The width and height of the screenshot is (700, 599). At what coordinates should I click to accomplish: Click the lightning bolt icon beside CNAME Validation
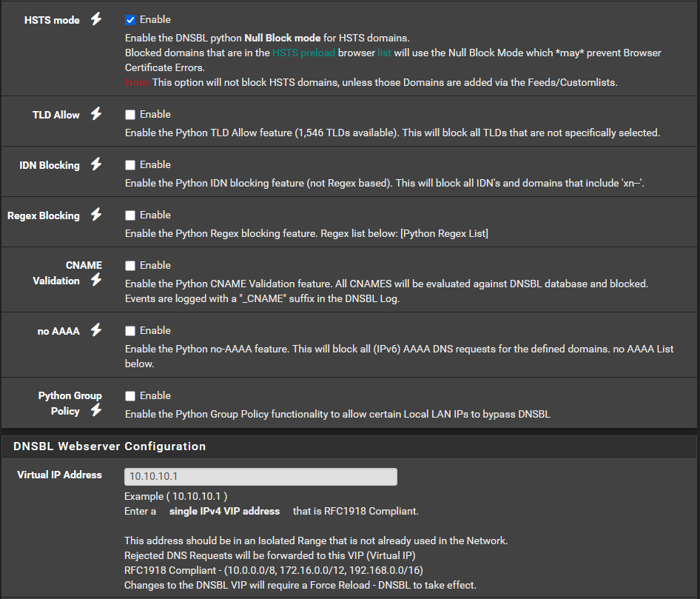pos(95,280)
